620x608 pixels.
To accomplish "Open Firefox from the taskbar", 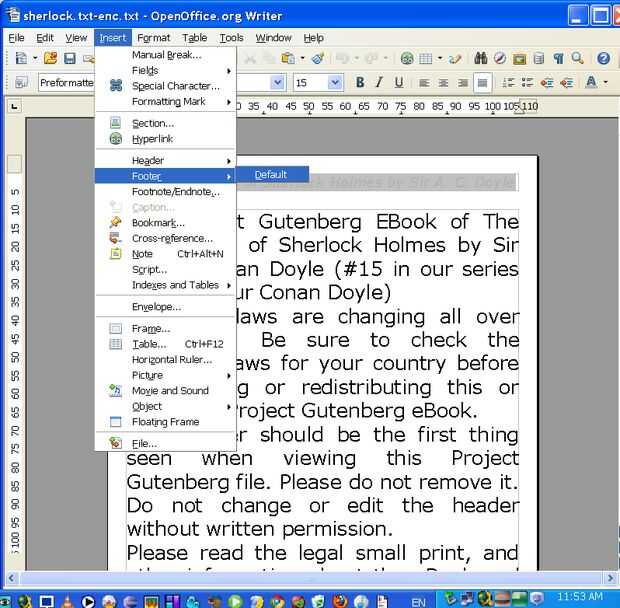I will point(340,601).
